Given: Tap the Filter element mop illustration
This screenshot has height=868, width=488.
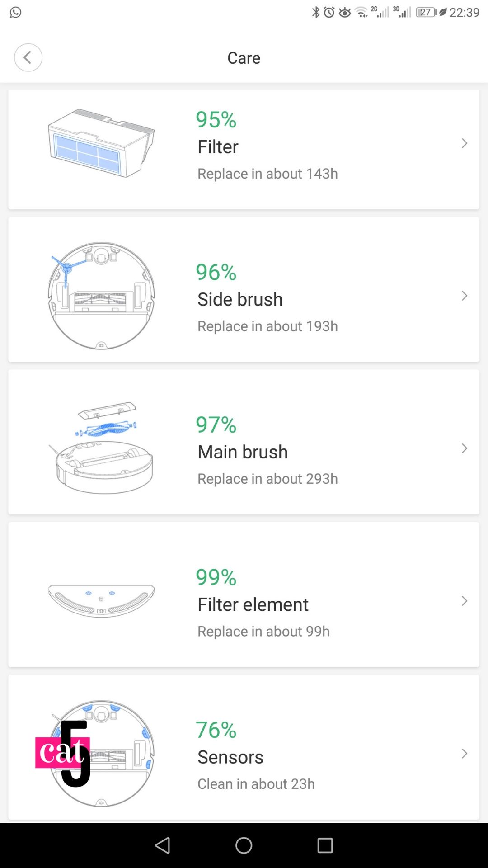Looking at the screenshot, I should pyautogui.click(x=101, y=601).
